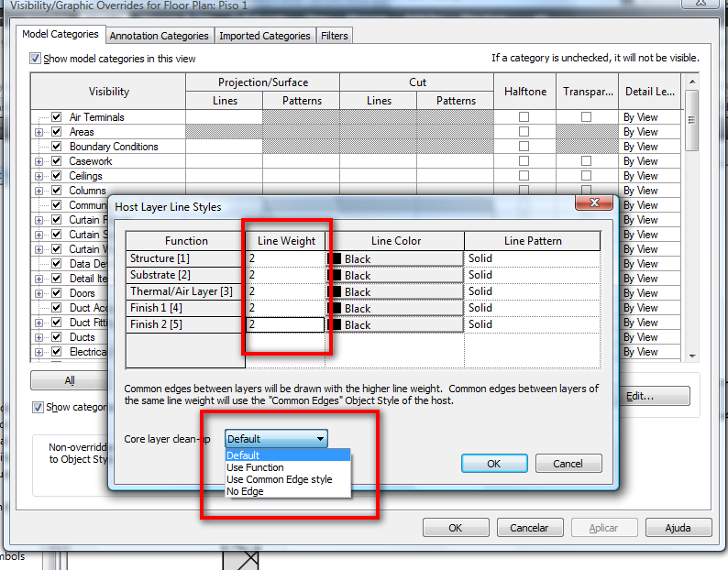This screenshot has height=570, width=728.
Task: Choose Default in clean-up list
Action: 287,455
